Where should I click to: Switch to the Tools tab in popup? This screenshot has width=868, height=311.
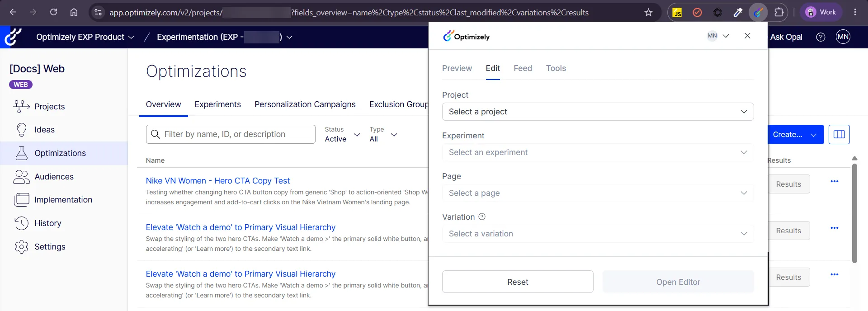pos(556,68)
